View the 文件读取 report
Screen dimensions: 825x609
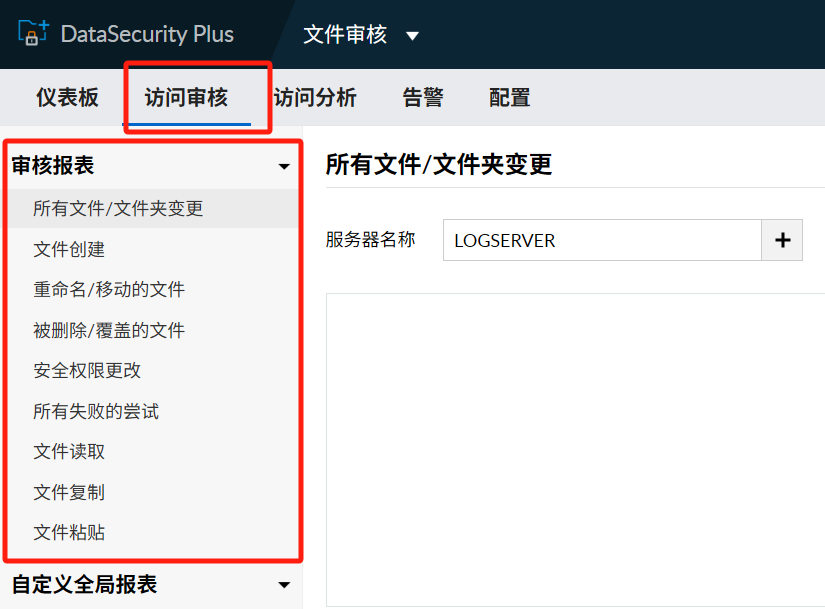(x=69, y=451)
